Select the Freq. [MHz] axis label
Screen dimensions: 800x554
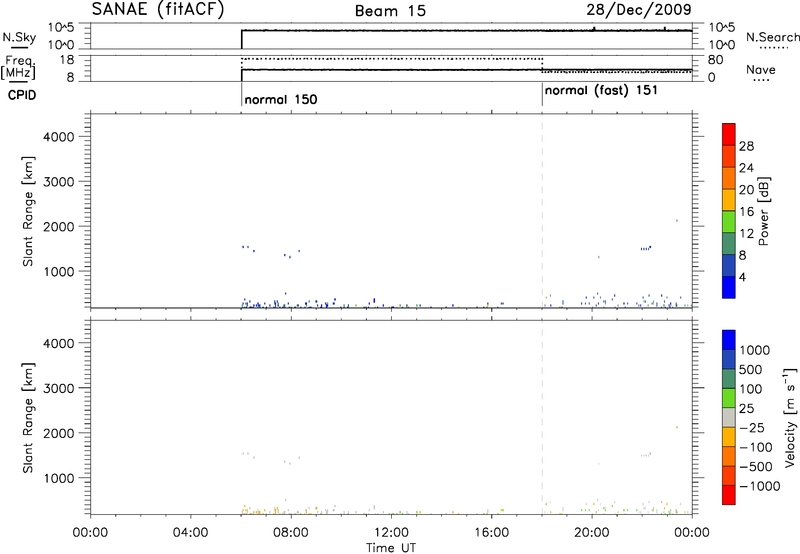pyautogui.click(x=19, y=68)
